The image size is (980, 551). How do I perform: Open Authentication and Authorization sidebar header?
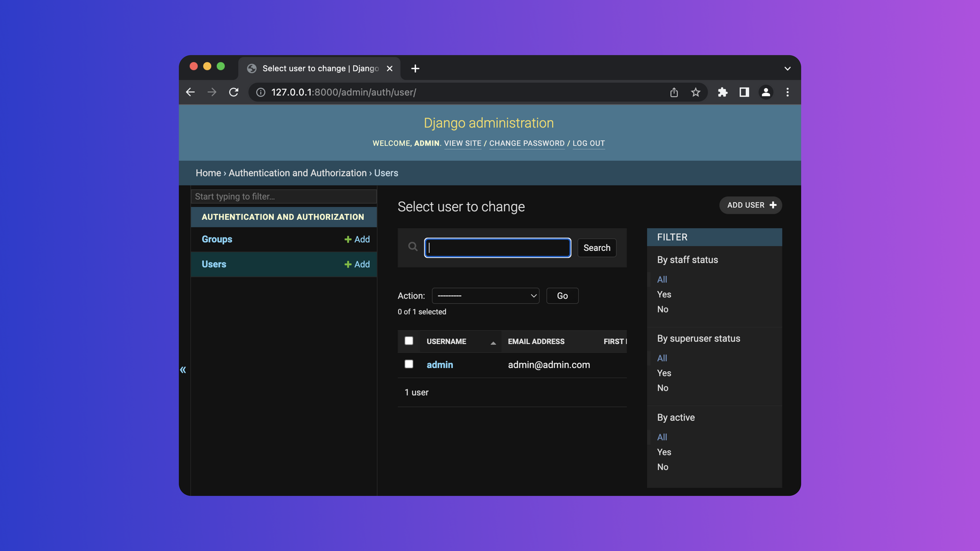click(283, 217)
